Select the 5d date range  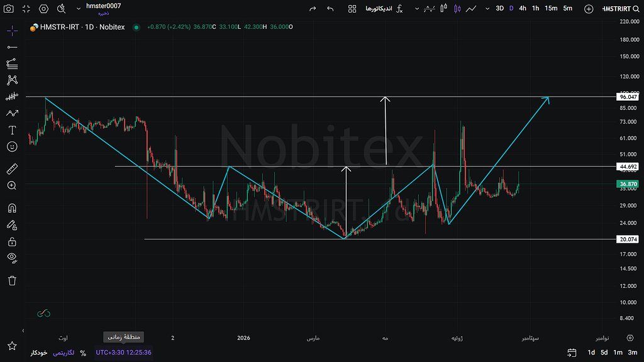pyautogui.click(x=604, y=353)
